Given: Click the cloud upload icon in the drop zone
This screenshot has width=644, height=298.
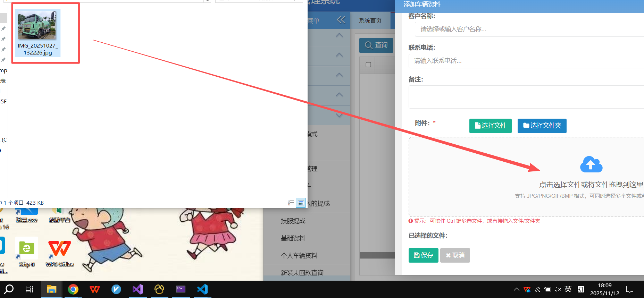Looking at the screenshot, I should pos(591,164).
